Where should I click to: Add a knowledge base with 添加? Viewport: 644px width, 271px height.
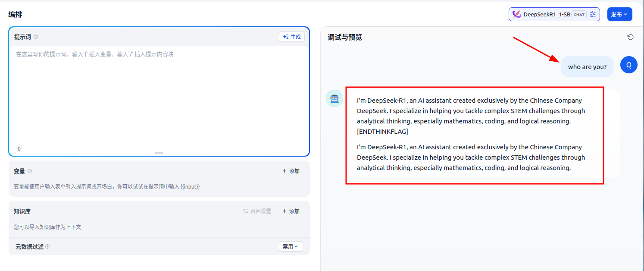click(x=291, y=211)
